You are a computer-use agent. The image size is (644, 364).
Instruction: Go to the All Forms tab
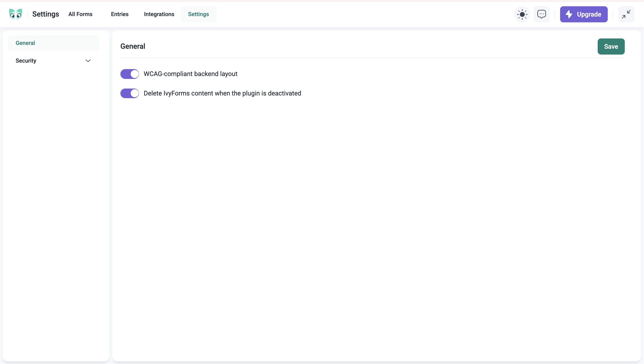pos(80,14)
